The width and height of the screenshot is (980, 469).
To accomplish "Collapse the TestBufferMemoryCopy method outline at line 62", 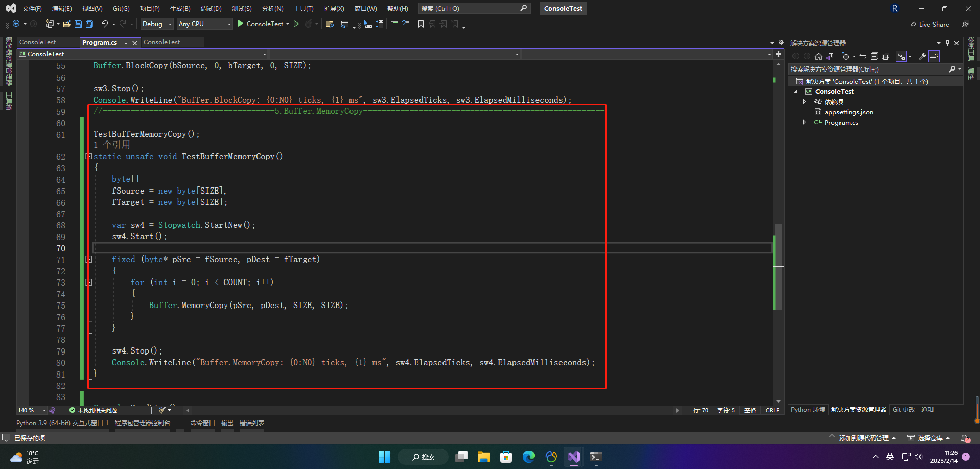I will (x=89, y=156).
